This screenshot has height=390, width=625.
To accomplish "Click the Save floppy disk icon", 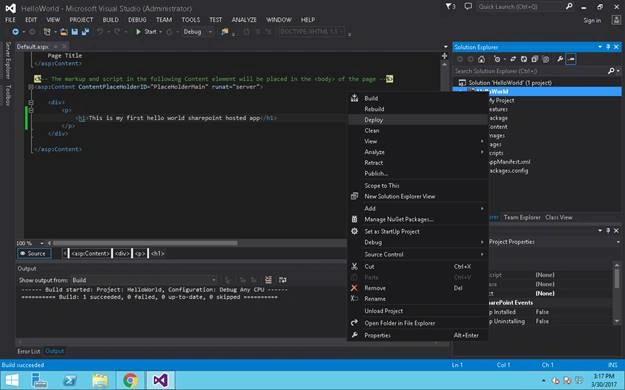I will tap(75, 32).
